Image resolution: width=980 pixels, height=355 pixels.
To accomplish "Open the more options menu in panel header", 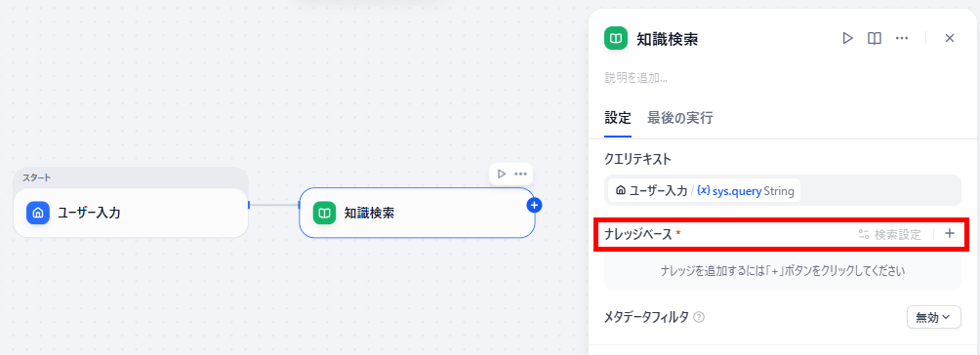I will point(901,38).
